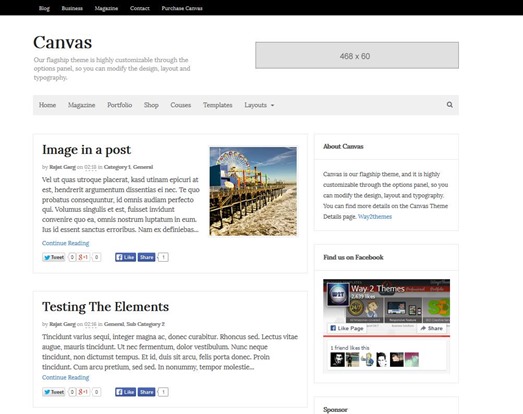Open Templates in main navigation
The width and height of the screenshot is (523, 414).
click(x=217, y=105)
